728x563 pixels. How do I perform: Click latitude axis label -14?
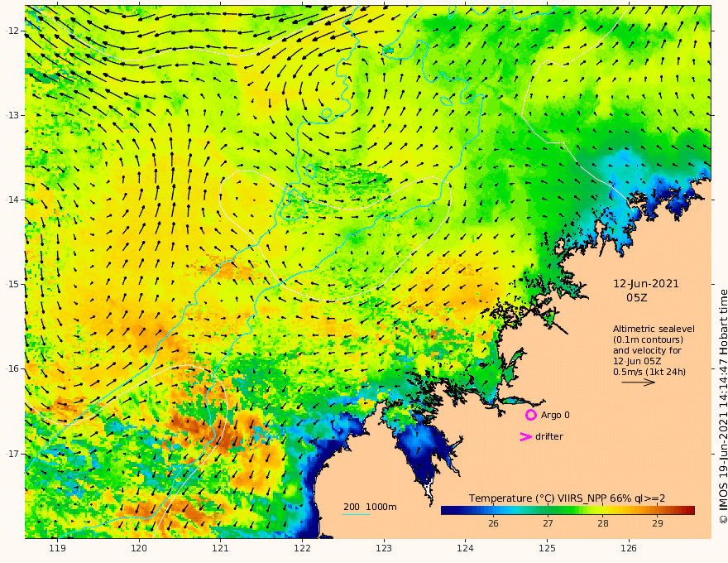(x=12, y=200)
